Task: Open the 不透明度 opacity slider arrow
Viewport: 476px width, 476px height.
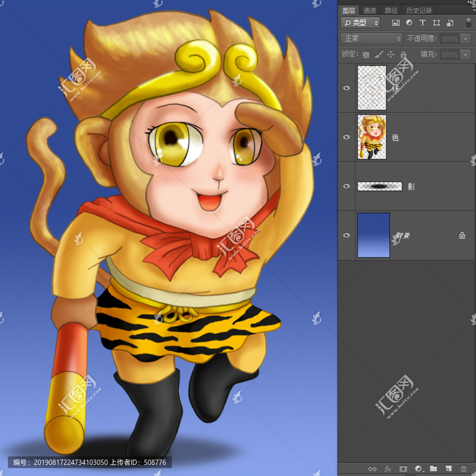Action: pos(465,39)
